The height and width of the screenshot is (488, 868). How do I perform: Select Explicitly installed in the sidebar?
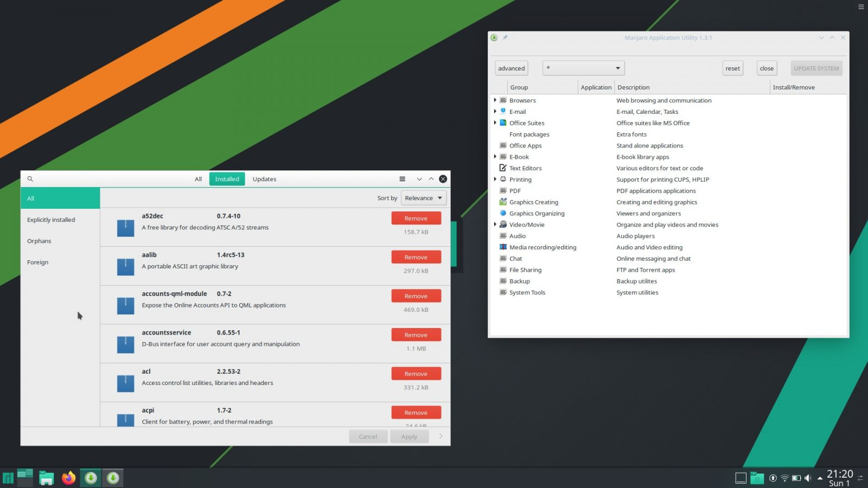point(60,220)
